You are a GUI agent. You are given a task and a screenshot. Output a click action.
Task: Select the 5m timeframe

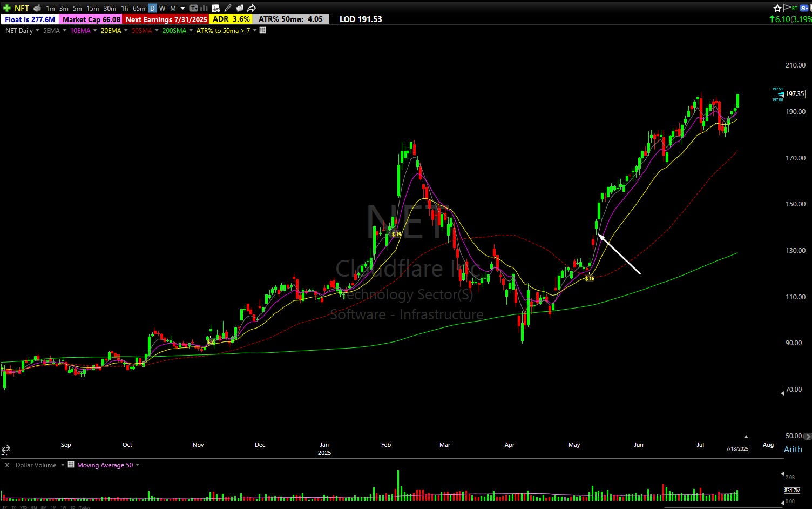tap(77, 8)
